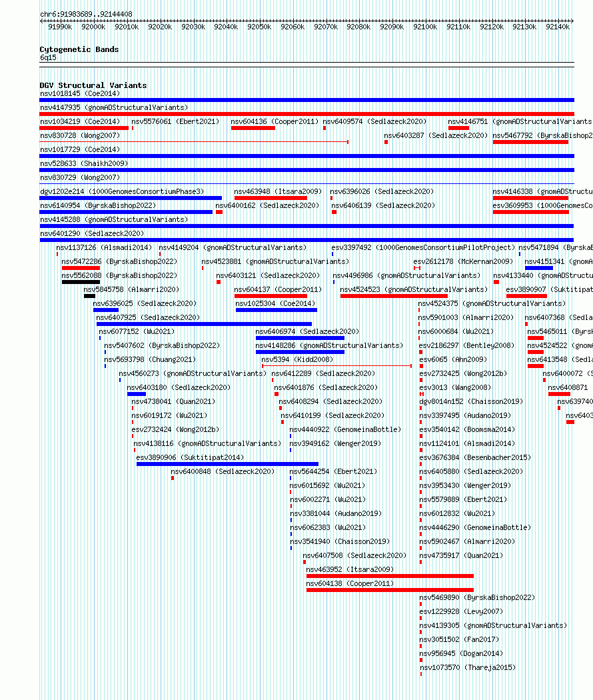Select nsv6140954 (ByrskaBishop2022) label
This screenshot has height=700, width=593.
coord(98,206)
